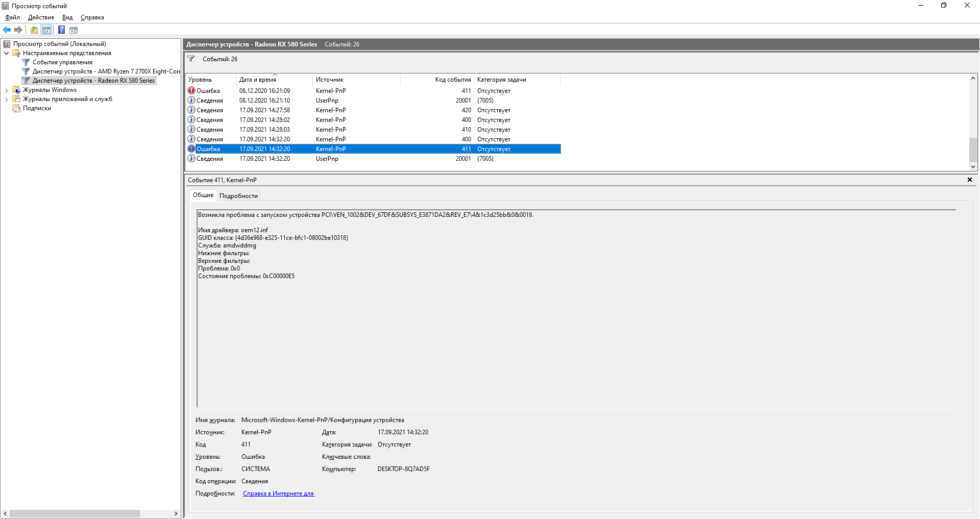Screen dimensions: 980x519
Task: Click the journal name "Microsoft-Windows-Kernel-PnP/Конфигурация устройства"
Action: tap(323, 420)
